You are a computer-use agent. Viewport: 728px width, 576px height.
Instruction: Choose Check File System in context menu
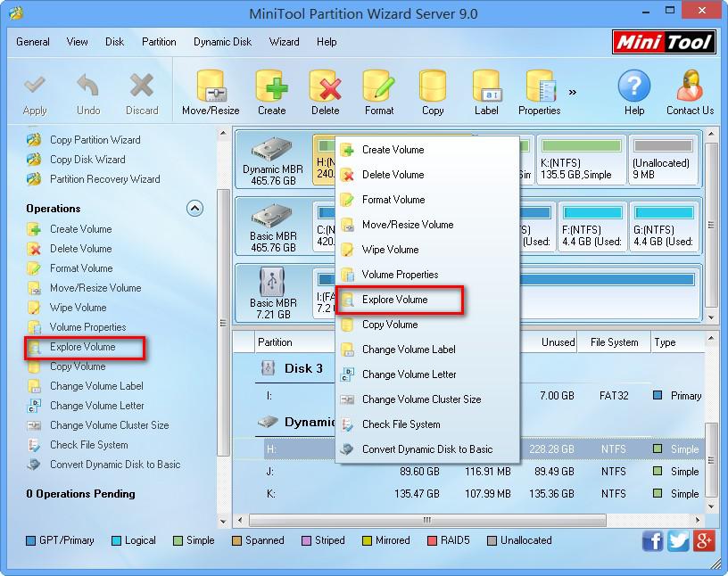pos(427,424)
